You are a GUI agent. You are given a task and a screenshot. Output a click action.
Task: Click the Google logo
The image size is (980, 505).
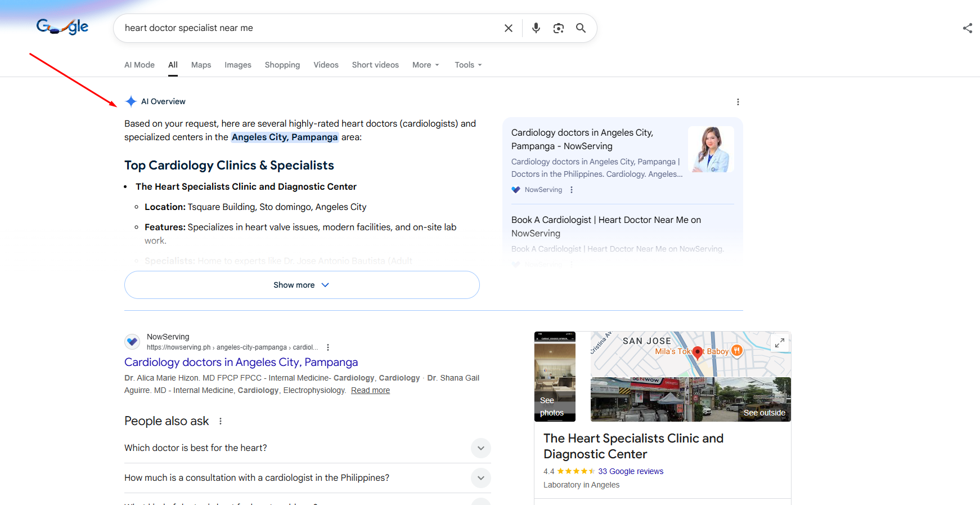(x=62, y=27)
